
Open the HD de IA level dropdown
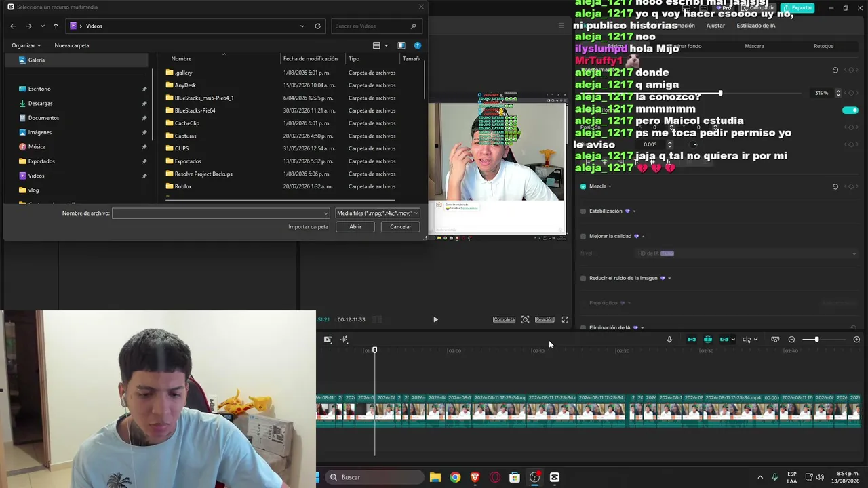point(747,253)
